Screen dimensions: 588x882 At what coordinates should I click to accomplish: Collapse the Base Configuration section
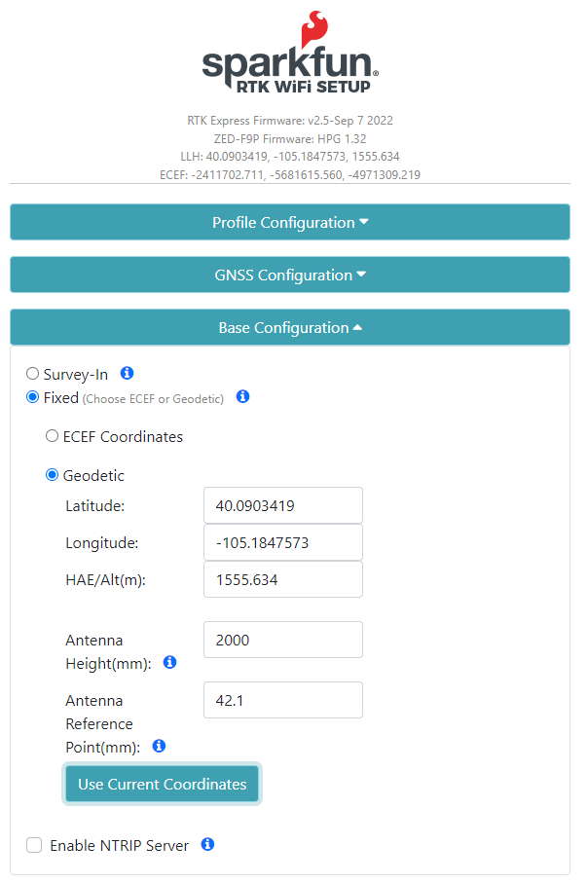point(289,327)
